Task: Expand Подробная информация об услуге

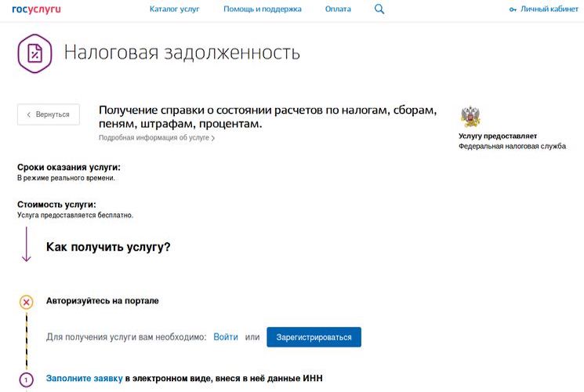Action: 156,138
